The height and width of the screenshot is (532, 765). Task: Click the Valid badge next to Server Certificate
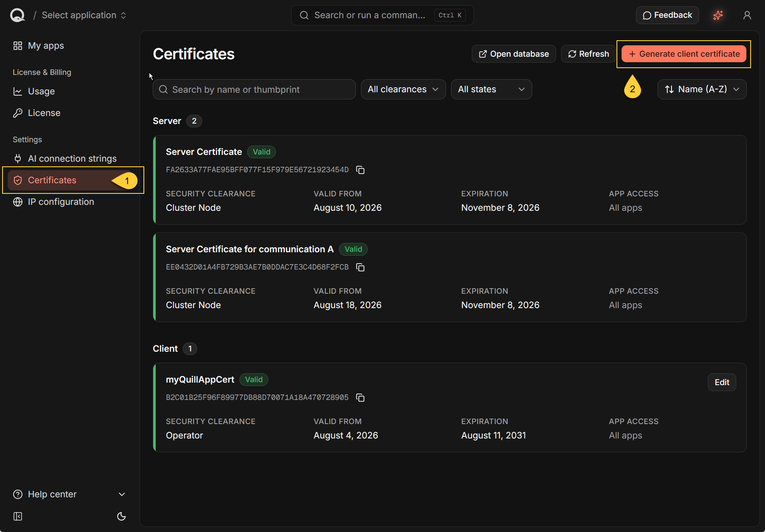[x=261, y=152]
